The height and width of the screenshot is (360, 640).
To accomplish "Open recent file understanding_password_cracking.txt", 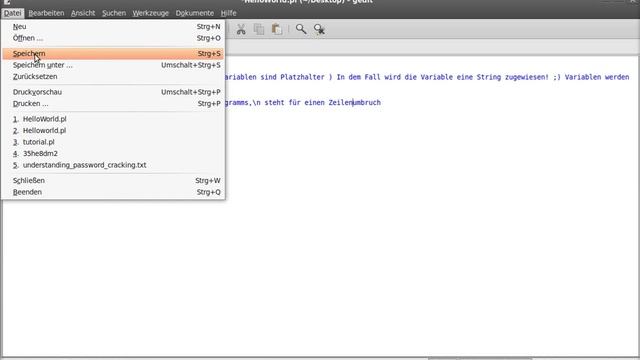I will point(113,165).
